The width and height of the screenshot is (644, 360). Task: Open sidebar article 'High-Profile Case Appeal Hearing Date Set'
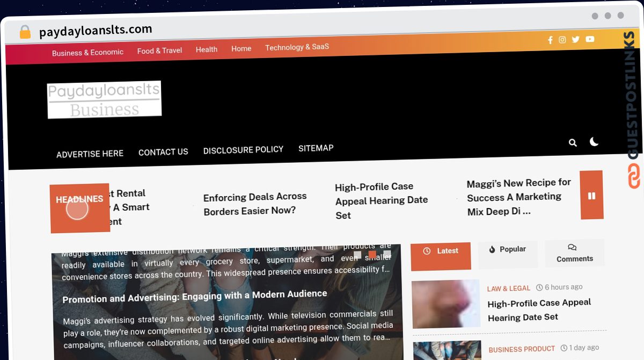(539, 310)
